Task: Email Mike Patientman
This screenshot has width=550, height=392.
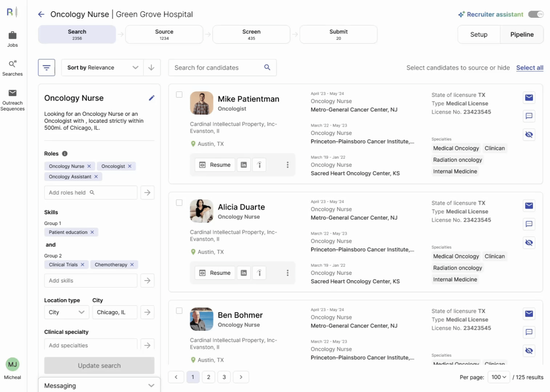Action: click(529, 98)
